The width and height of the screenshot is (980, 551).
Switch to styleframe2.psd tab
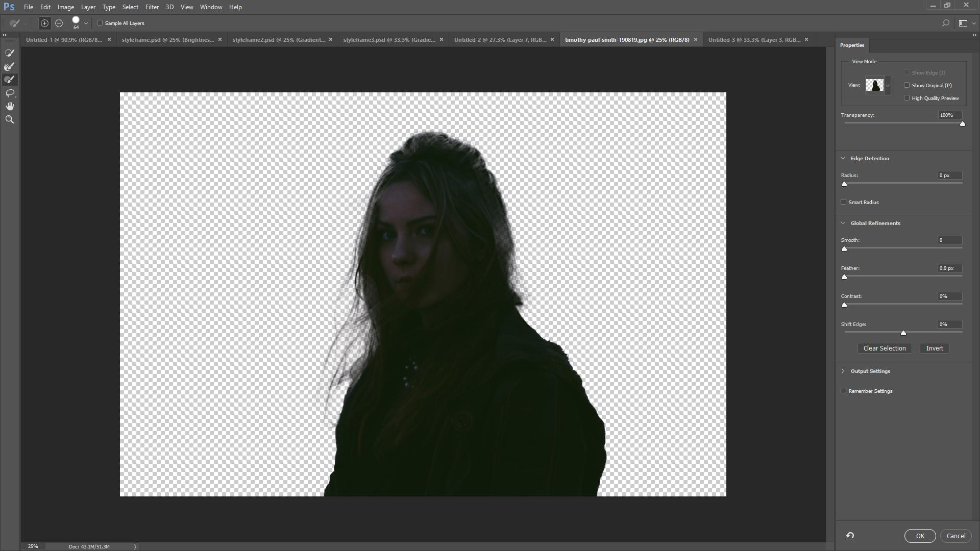tap(279, 40)
